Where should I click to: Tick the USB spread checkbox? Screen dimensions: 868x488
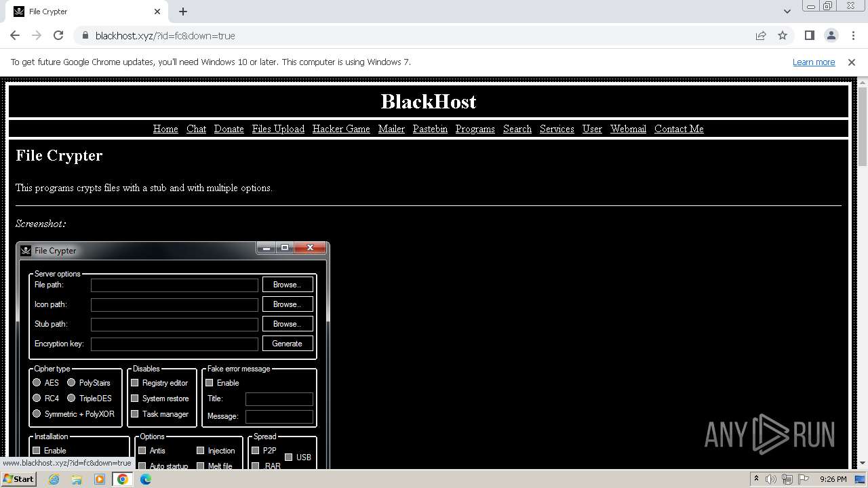tap(289, 457)
